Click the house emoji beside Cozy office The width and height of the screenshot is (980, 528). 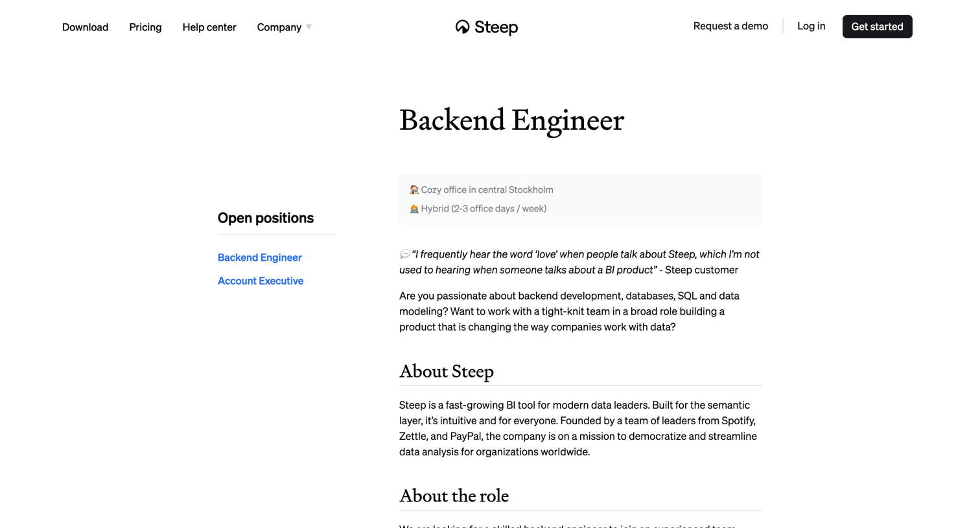pos(414,190)
